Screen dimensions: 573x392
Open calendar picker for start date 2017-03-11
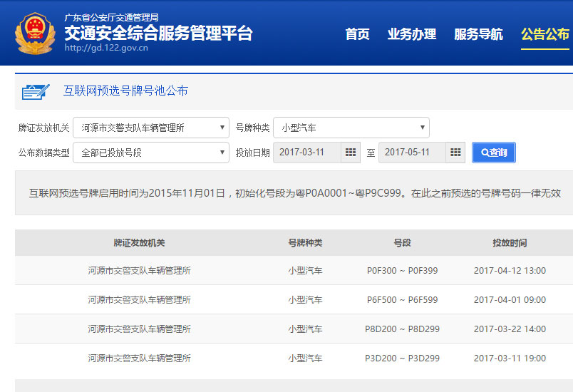coord(351,153)
